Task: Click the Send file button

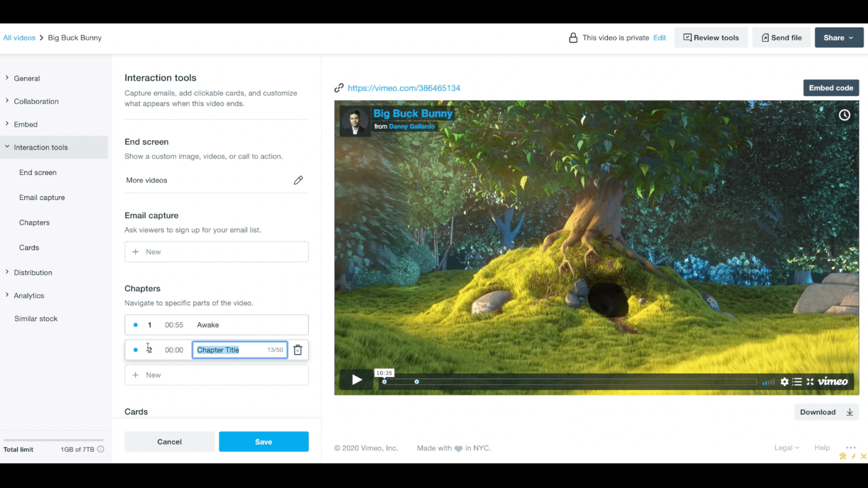Action: point(781,37)
